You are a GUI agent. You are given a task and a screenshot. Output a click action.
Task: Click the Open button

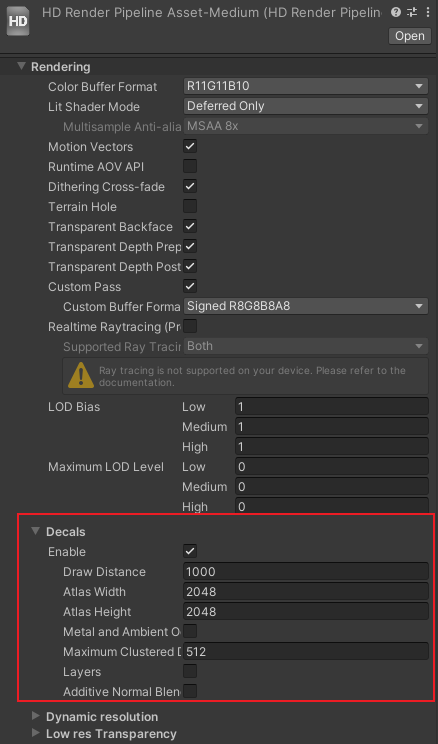click(x=410, y=36)
